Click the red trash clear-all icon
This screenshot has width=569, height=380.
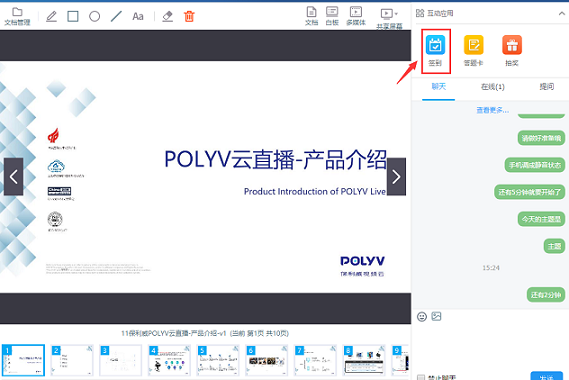tap(189, 16)
